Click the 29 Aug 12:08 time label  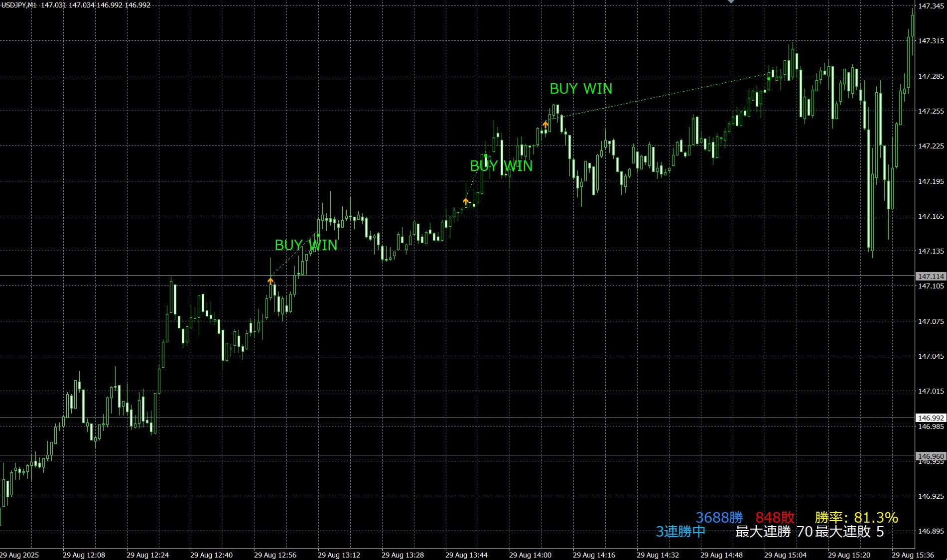[84, 555]
